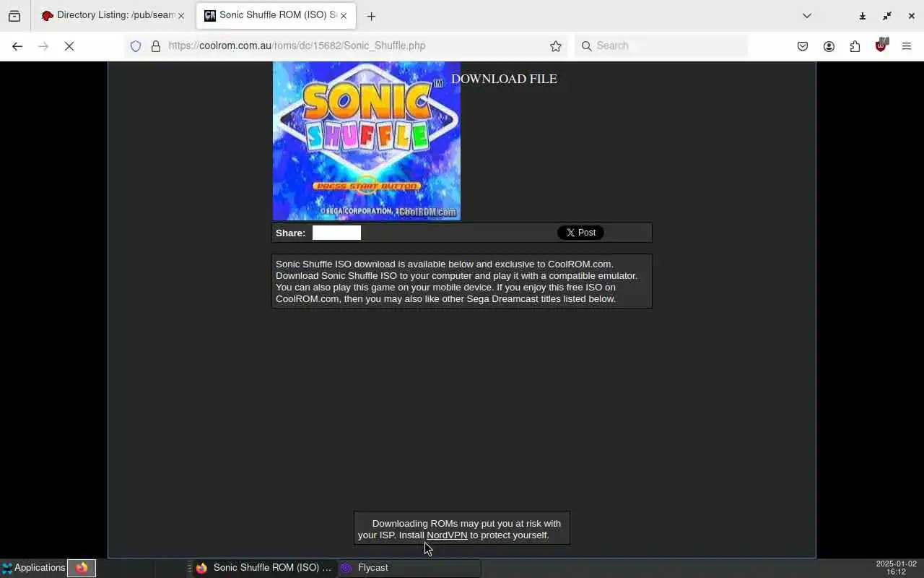Save page to Pocket icon
924x578 pixels.
pyautogui.click(x=803, y=46)
